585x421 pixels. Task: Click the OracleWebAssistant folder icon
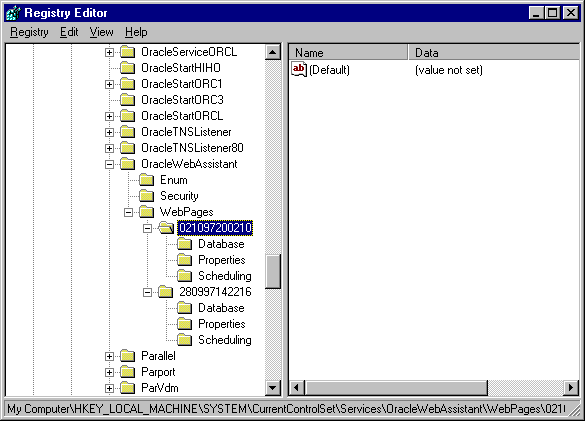(128, 164)
